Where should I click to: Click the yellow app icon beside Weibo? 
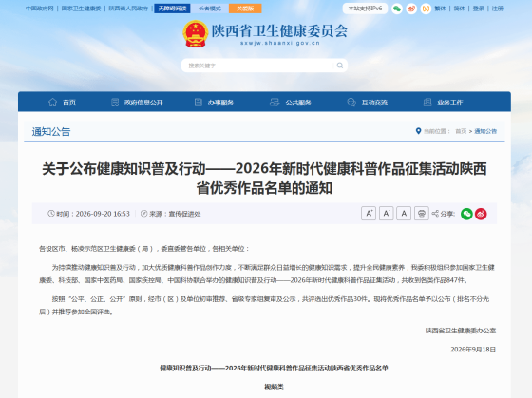pyautogui.click(x=426, y=9)
